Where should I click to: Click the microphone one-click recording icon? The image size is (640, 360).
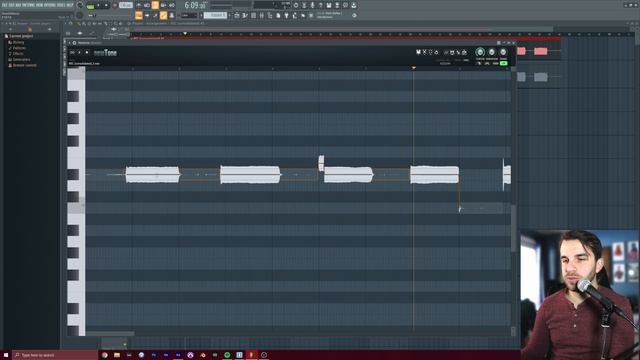(x=312, y=5)
